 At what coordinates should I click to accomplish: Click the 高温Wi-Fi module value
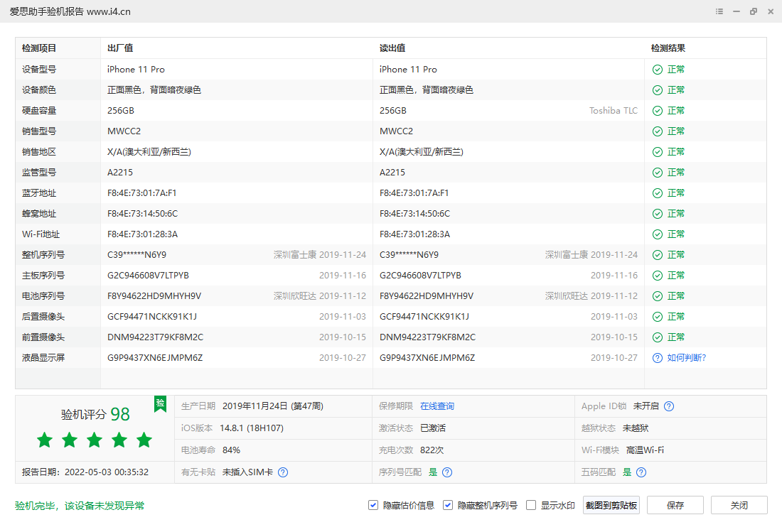click(645, 450)
